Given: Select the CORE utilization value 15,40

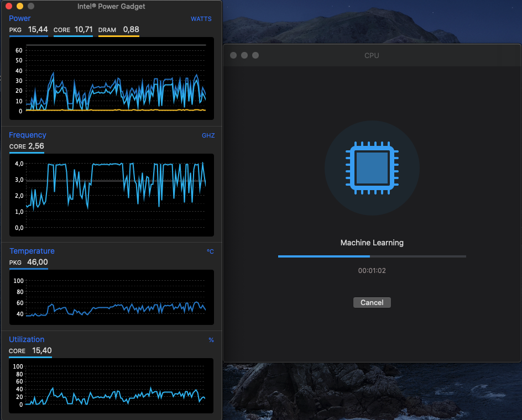Looking at the screenshot, I should (x=42, y=351).
